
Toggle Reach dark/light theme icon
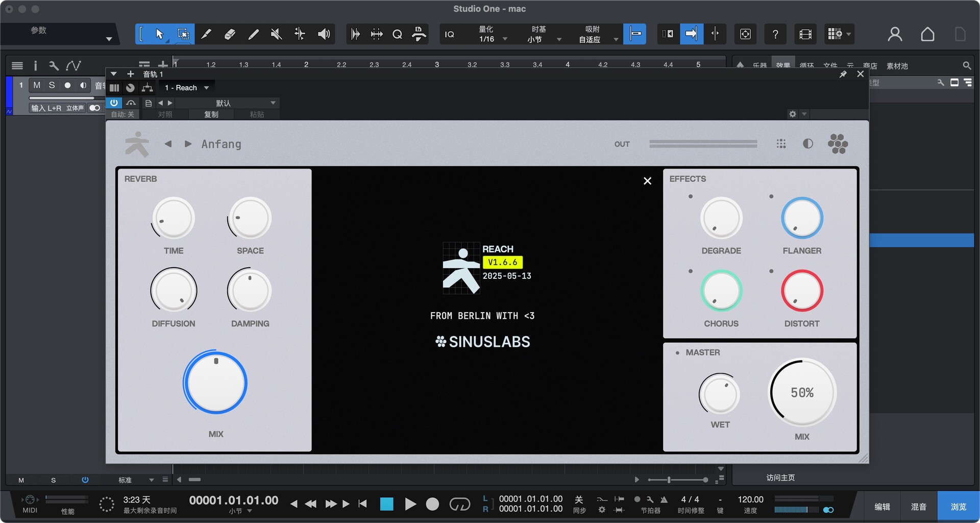tap(807, 144)
